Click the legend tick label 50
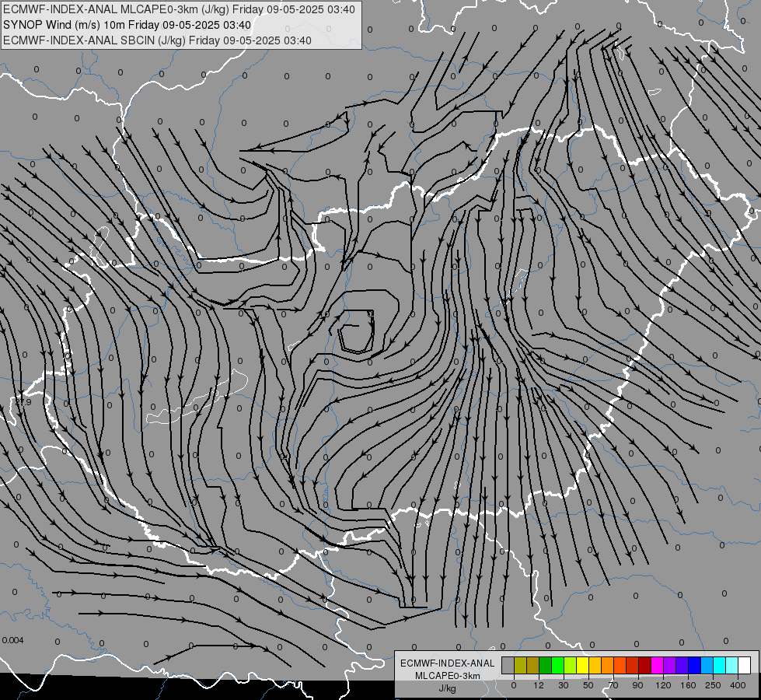The width and height of the screenshot is (761, 700). (x=588, y=685)
